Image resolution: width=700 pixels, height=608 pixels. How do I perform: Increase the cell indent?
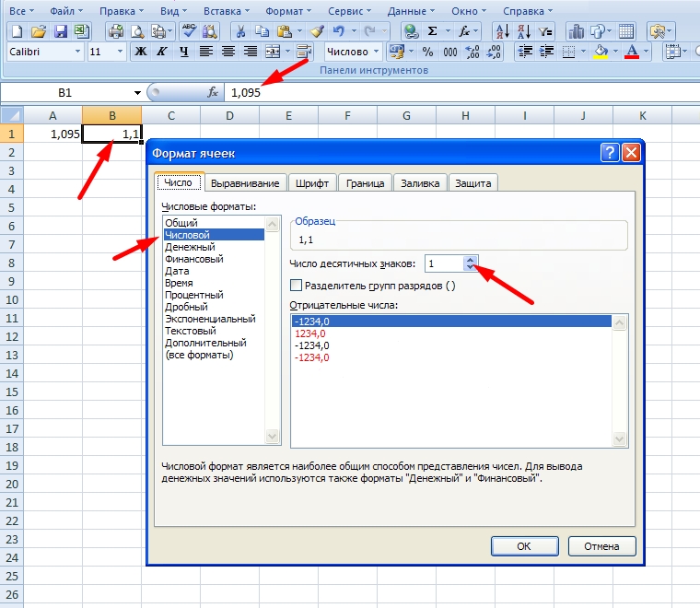[546, 52]
